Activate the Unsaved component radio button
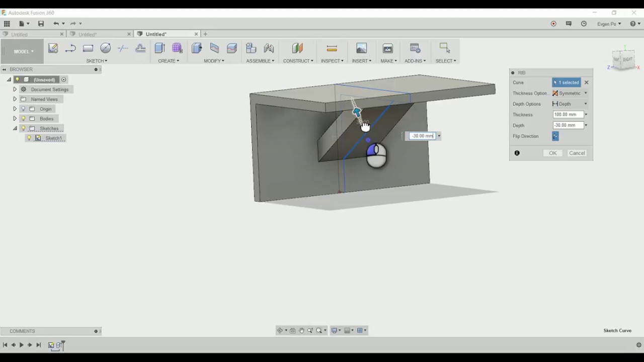The image size is (644, 362). (x=64, y=79)
